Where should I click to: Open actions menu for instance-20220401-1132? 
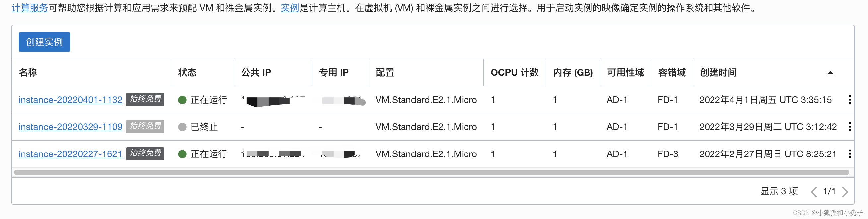point(850,100)
